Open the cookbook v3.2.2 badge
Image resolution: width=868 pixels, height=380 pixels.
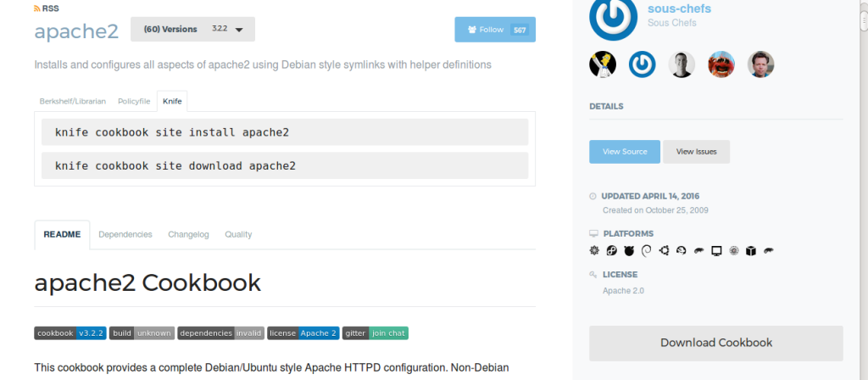click(70, 332)
